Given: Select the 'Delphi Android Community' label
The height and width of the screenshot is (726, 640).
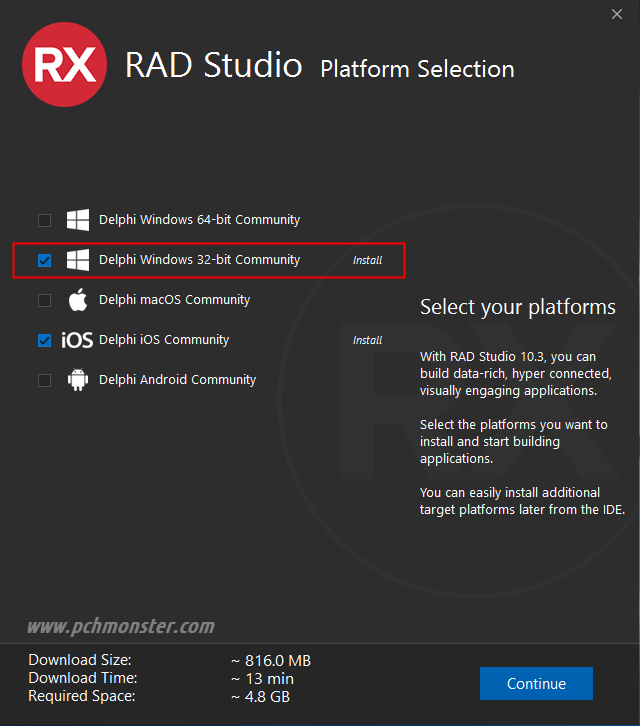Looking at the screenshot, I should click(x=177, y=380).
